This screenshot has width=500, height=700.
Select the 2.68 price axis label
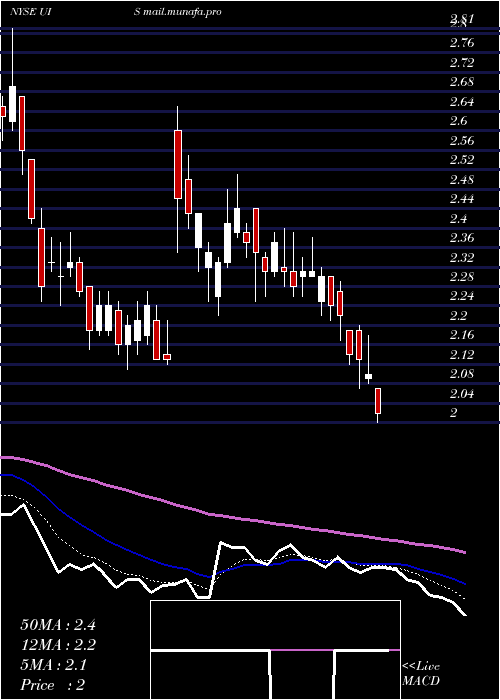(462, 82)
